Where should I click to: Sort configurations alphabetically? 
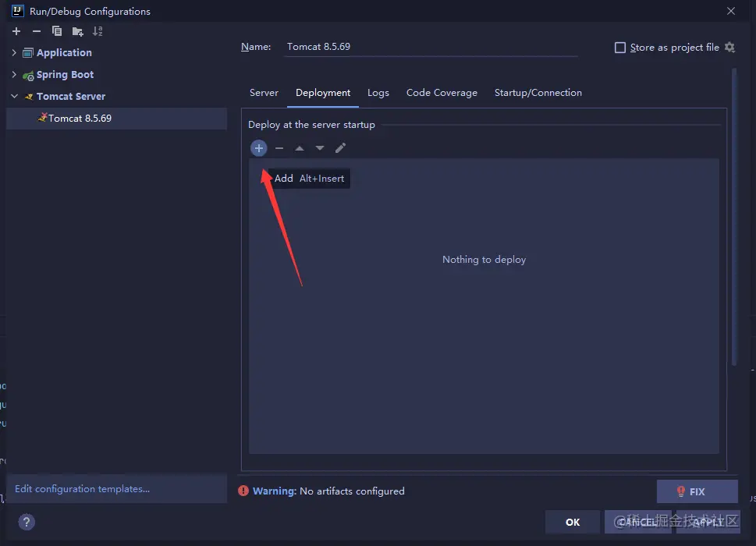tap(98, 31)
